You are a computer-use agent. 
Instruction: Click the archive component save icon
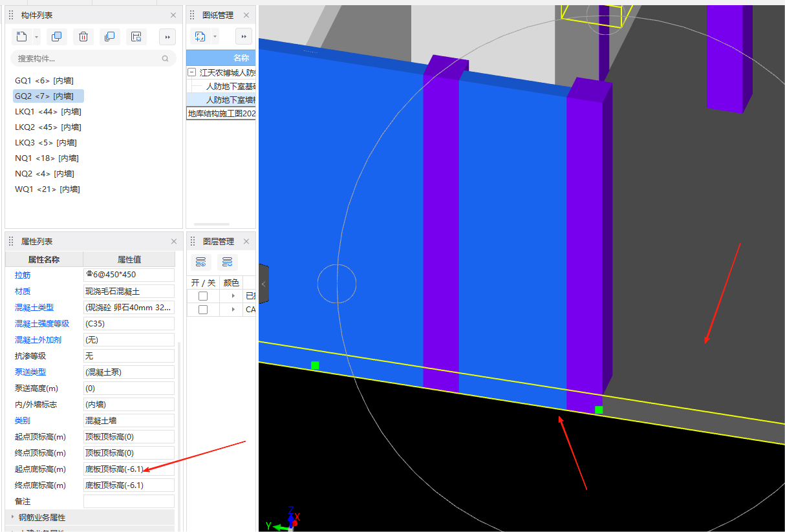click(136, 37)
